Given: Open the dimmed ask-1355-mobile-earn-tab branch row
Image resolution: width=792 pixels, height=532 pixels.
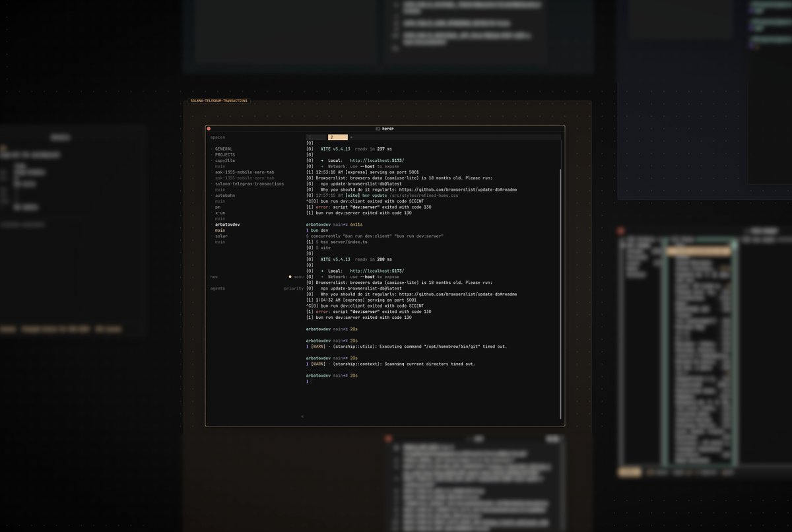Looking at the screenshot, I should 244,178.
